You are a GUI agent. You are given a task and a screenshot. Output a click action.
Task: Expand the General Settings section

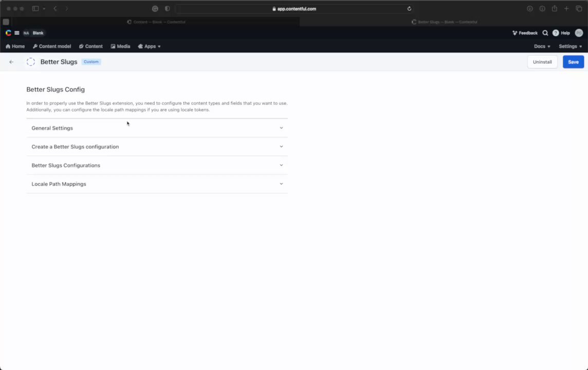157,128
